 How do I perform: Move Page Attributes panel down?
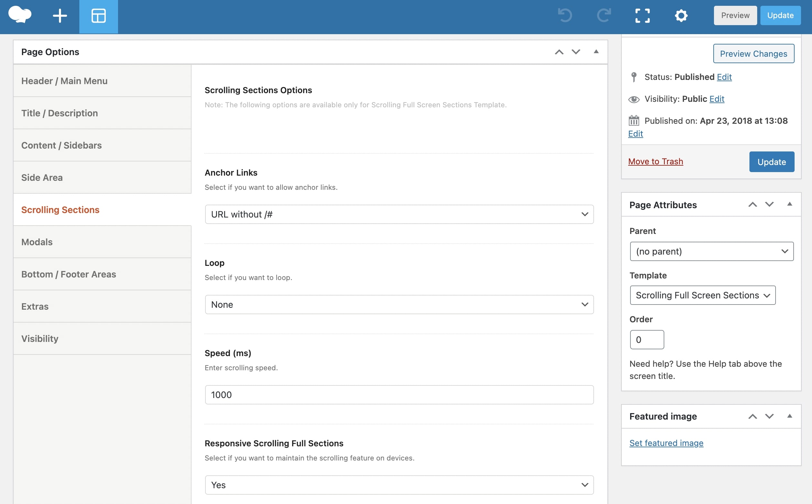tap(769, 204)
